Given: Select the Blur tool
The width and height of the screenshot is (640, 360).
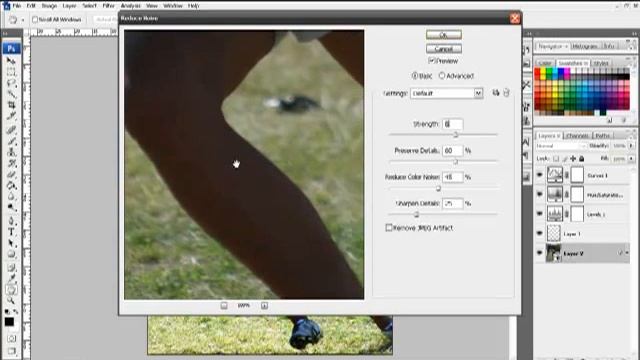Looking at the screenshot, I should click(11, 196).
